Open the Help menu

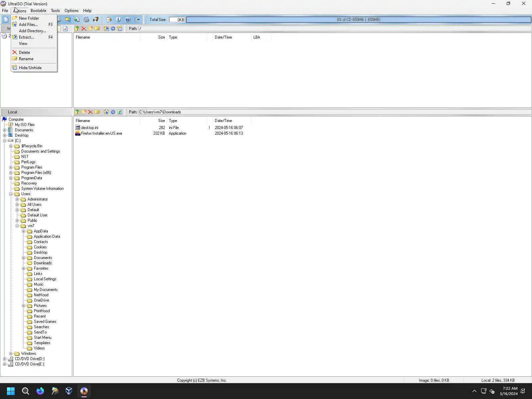click(87, 11)
